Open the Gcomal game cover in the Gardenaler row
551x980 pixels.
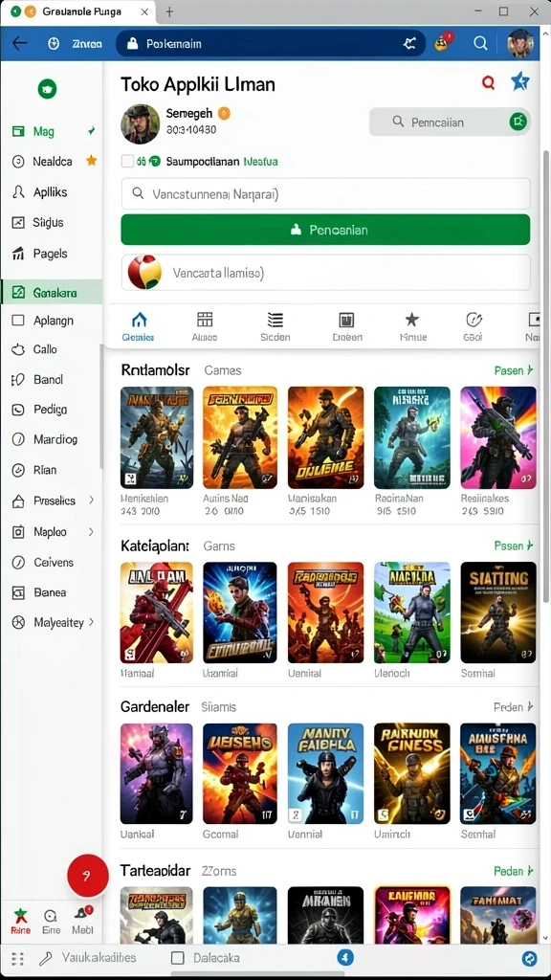point(240,773)
